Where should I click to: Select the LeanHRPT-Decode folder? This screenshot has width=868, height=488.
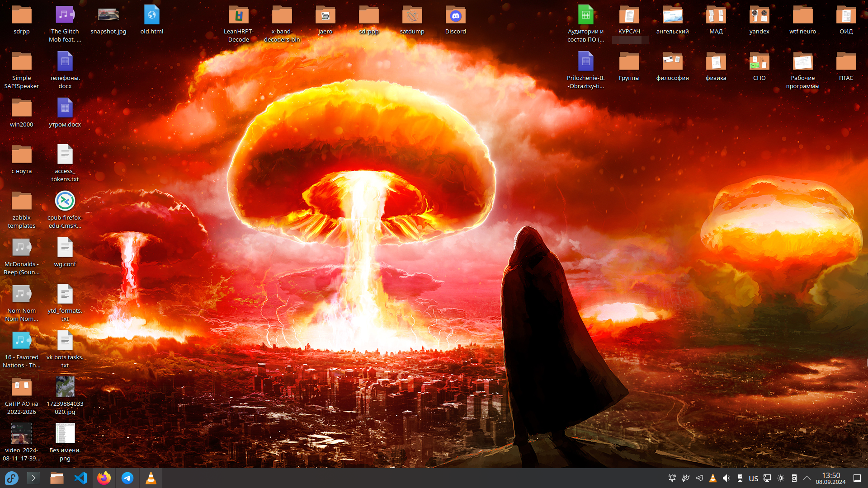(x=239, y=24)
